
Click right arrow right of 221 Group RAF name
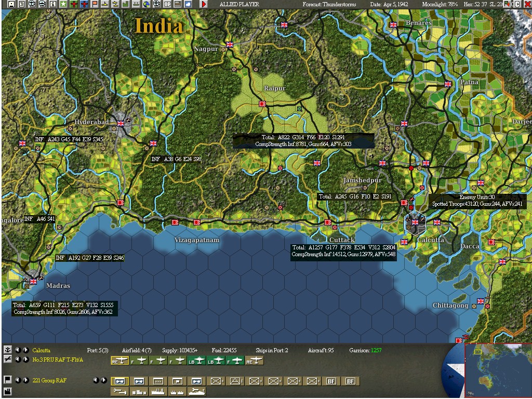point(103,380)
